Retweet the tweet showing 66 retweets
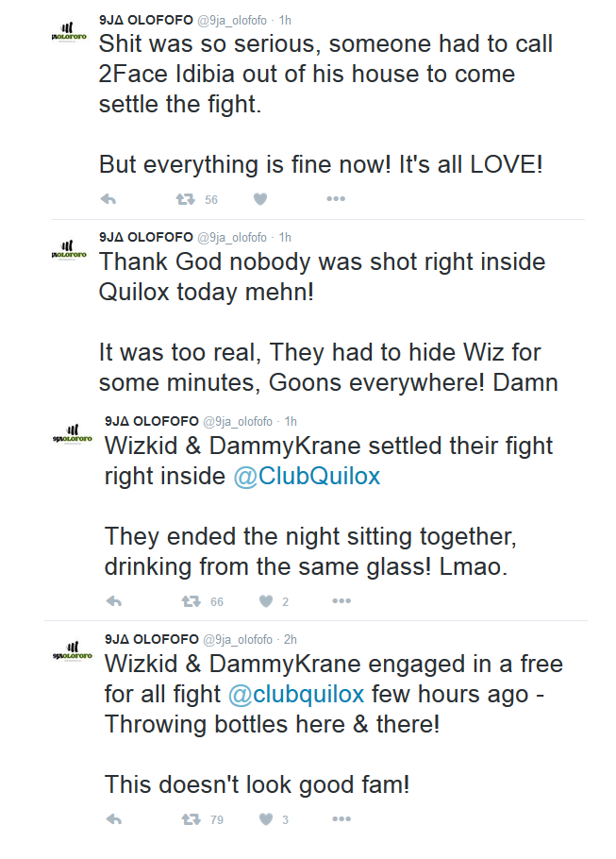Viewport: 616px width, 859px height. (191, 601)
